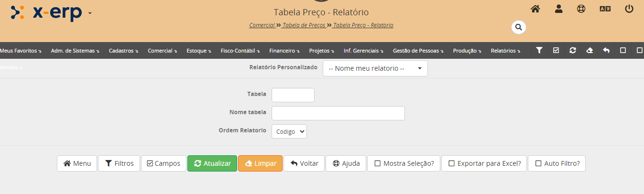Open the Relatório Personalizado dropdown
The height and width of the screenshot is (194, 644).
click(x=375, y=68)
